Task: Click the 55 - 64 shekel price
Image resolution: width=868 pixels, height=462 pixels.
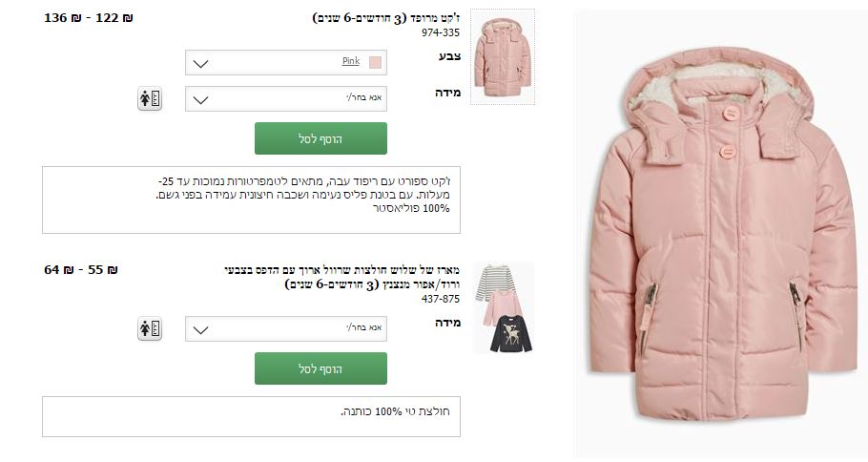Action: (x=81, y=270)
